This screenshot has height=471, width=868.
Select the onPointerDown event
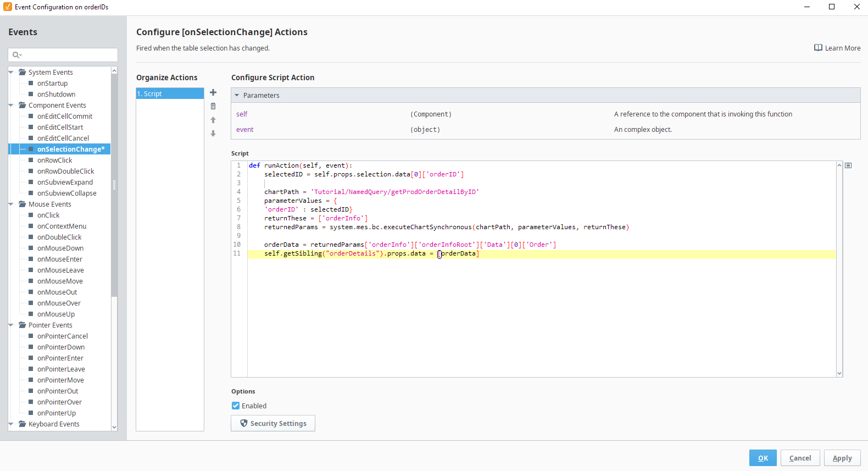61,347
